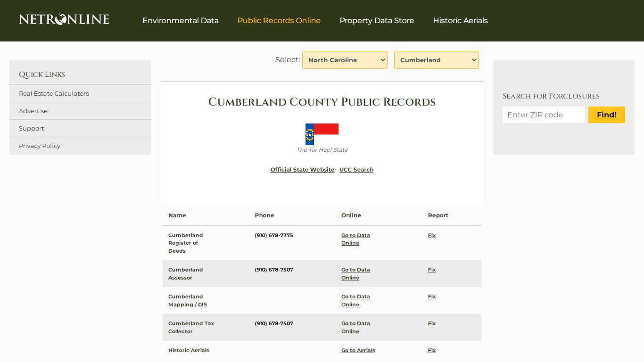Click Fix for Cumberland Assessor row
Viewport: 644px width, 362px height.
(x=432, y=270)
